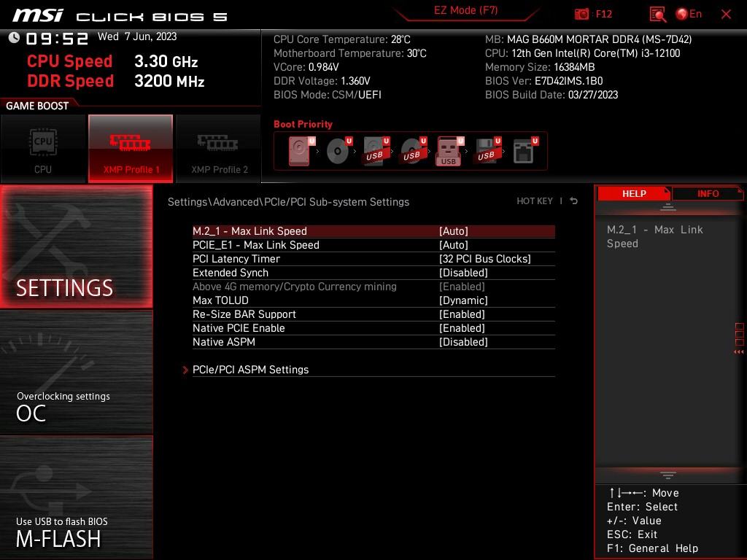Click the DDR Speed 3200 MHz reading
This screenshot has width=747, height=560.
click(116, 81)
